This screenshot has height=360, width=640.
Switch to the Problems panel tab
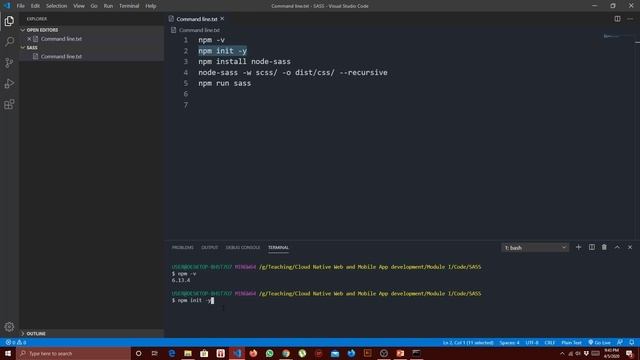(x=182, y=247)
